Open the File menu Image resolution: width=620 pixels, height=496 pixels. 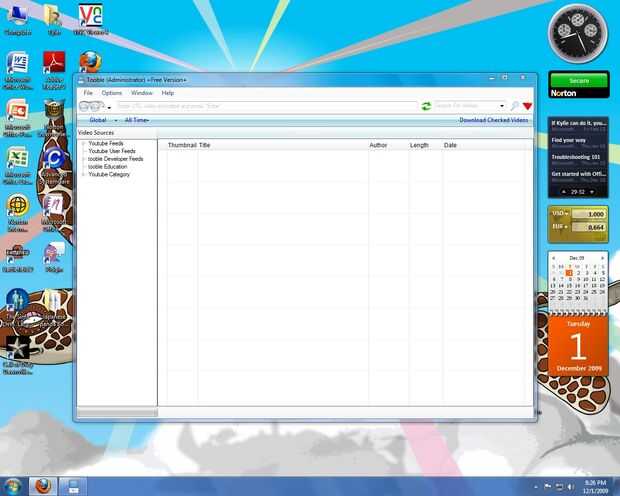[x=88, y=93]
